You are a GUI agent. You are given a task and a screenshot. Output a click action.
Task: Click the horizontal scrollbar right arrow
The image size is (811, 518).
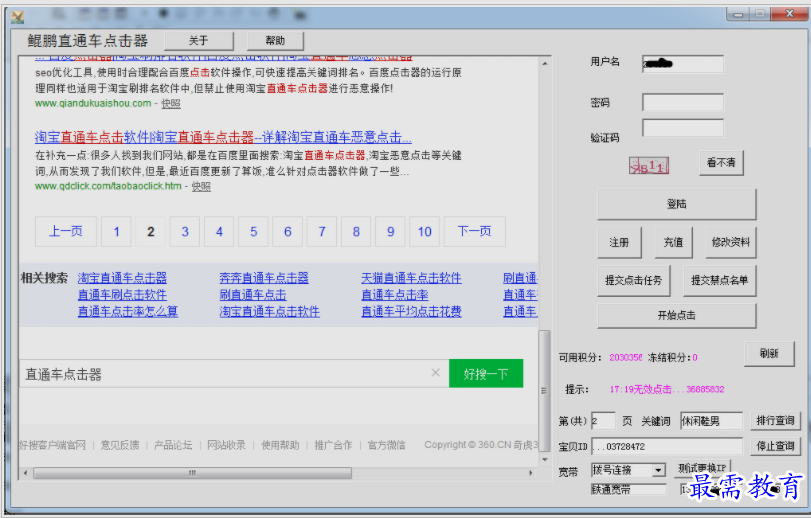coord(530,473)
